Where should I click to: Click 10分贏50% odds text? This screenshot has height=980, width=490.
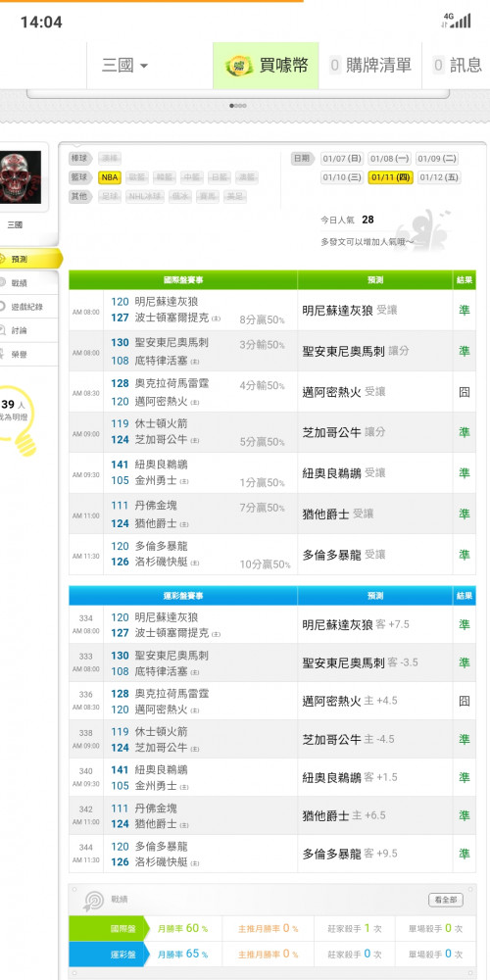[x=265, y=564]
